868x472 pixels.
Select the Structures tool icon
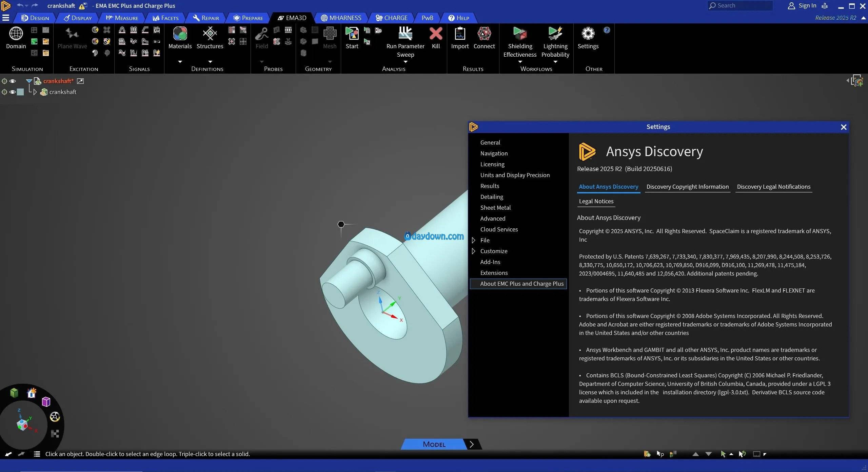point(210,33)
